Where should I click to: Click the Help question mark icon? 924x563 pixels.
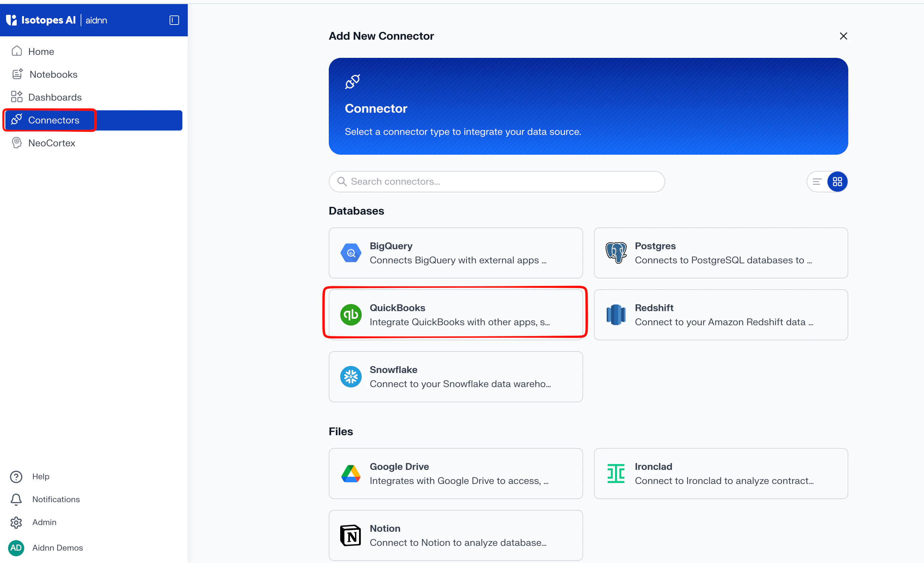[x=16, y=477]
